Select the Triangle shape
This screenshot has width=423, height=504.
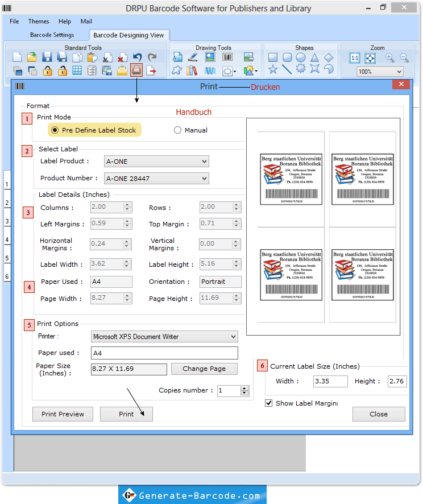[x=315, y=57]
